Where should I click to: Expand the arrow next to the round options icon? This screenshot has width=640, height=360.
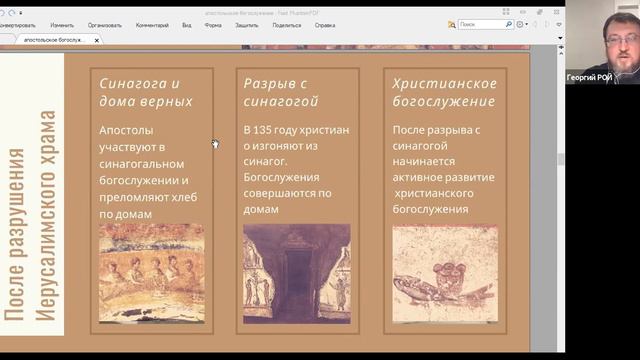[527, 24]
